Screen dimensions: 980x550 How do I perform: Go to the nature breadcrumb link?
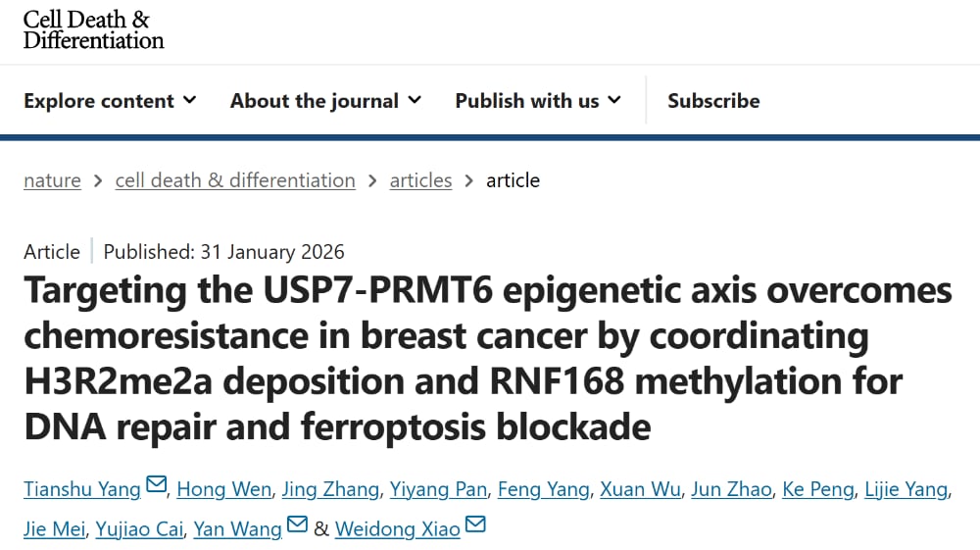pyautogui.click(x=52, y=180)
